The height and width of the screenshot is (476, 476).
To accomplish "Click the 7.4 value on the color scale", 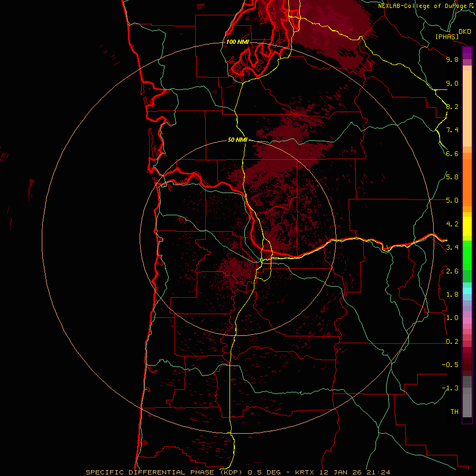I will 452,130.
